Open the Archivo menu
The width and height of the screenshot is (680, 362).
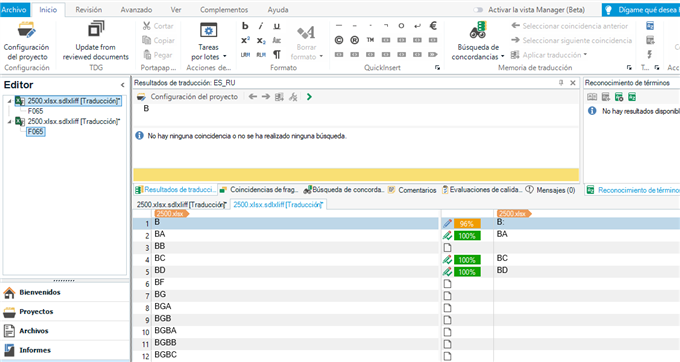click(x=14, y=10)
